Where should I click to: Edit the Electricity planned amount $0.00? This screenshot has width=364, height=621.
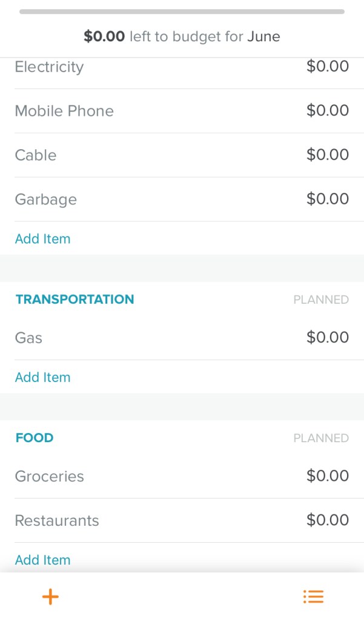coord(327,66)
